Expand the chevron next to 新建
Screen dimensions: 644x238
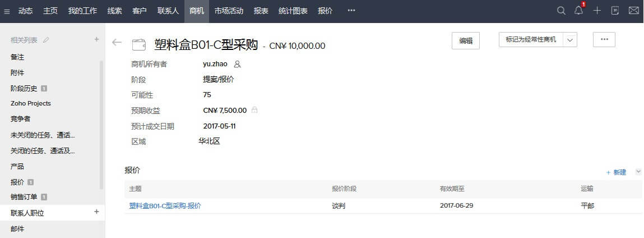pyautogui.click(x=638, y=171)
